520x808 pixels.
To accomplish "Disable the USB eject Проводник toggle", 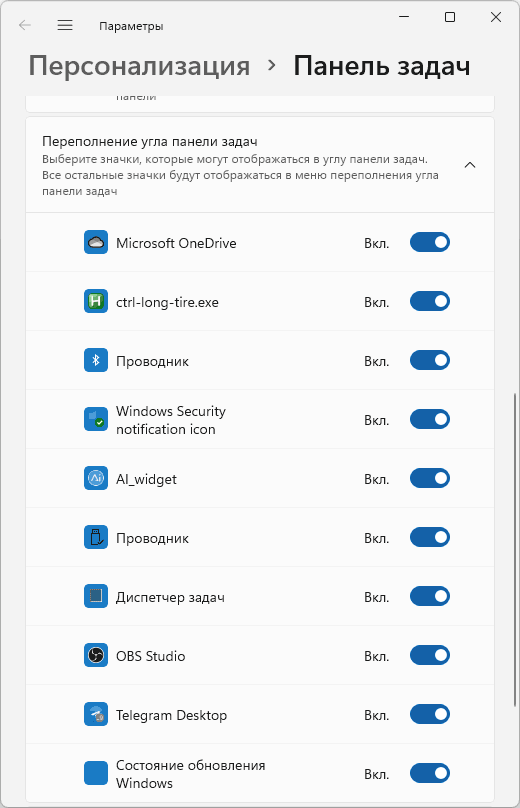I will click(x=430, y=537).
